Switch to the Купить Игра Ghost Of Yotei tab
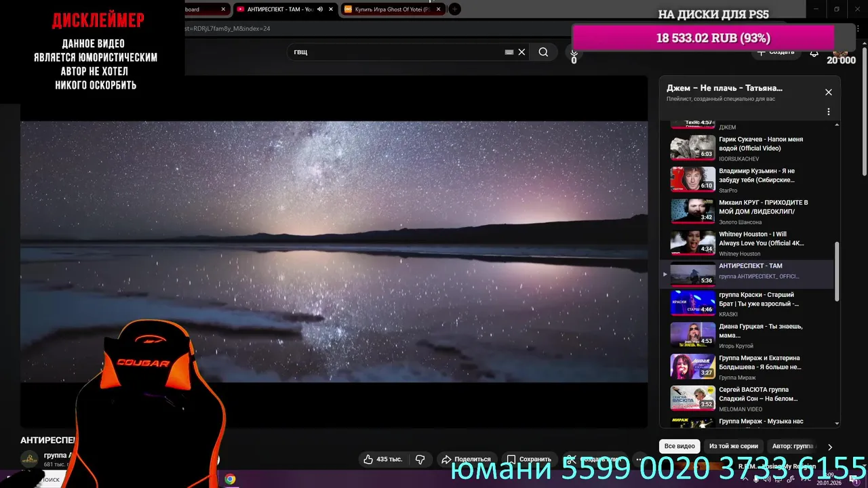The width and height of the screenshot is (868, 488). click(392, 9)
